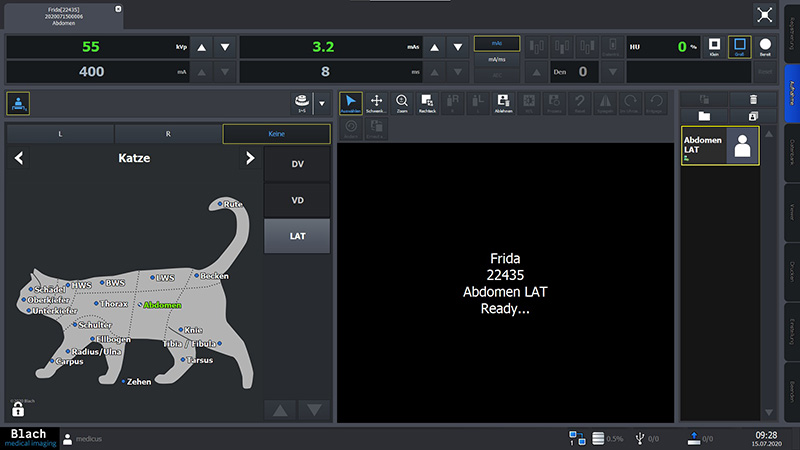The width and height of the screenshot is (800, 450).
Task: Close the Frida patient tab
Action: 118,9
